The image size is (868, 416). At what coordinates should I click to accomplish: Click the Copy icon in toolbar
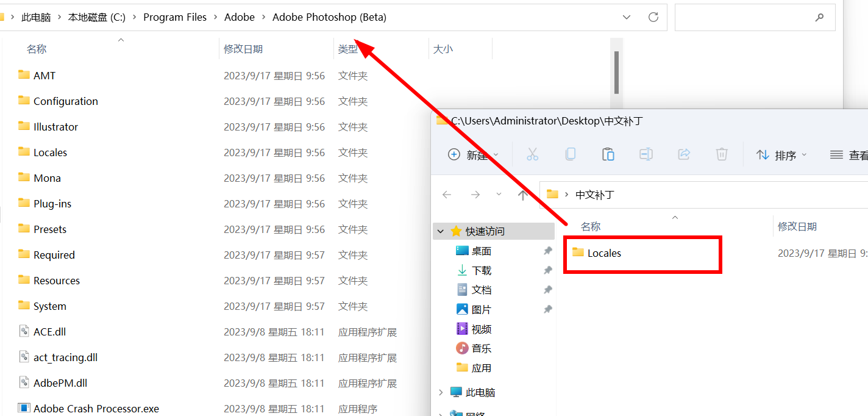570,155
